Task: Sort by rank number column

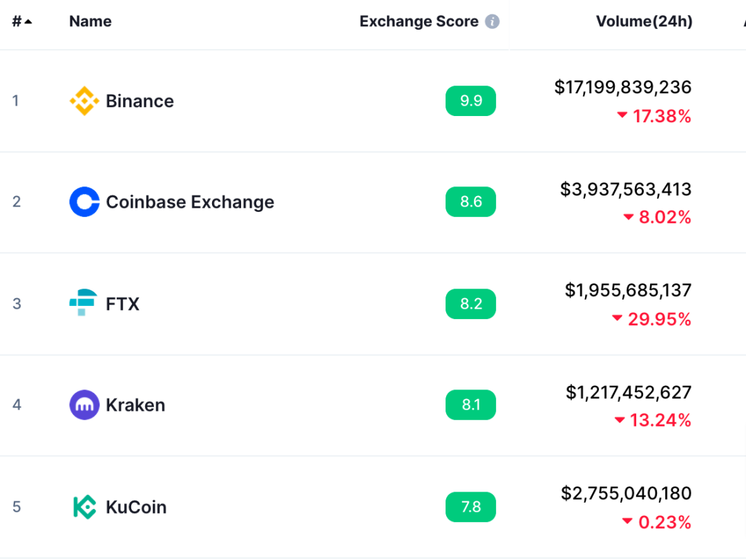Action: click(21, 21)
